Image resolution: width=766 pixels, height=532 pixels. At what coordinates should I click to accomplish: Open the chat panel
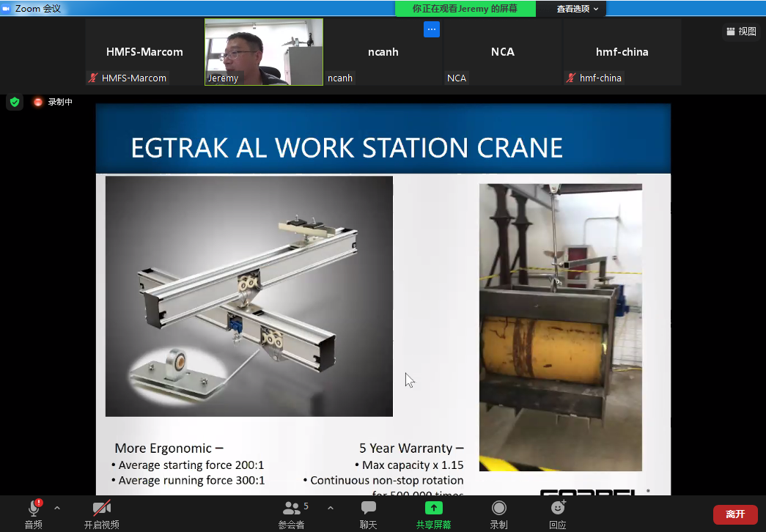pos(368,508)
